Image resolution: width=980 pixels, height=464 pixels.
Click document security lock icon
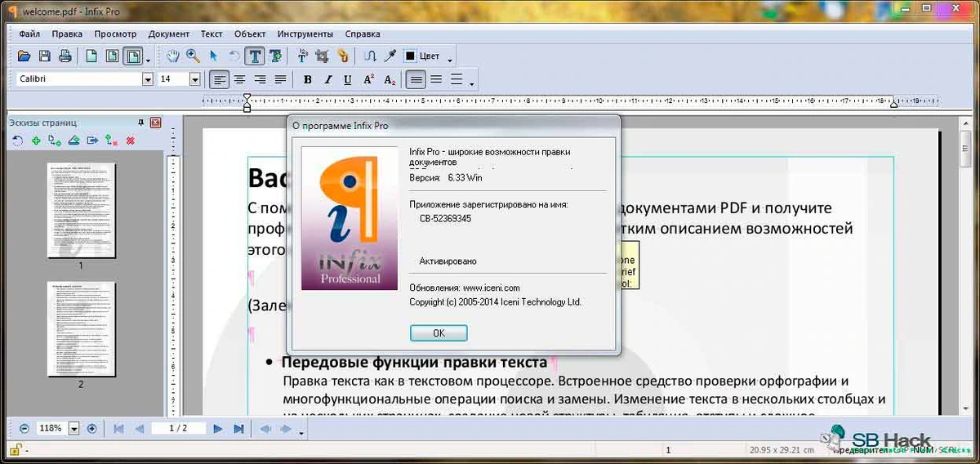14,449
